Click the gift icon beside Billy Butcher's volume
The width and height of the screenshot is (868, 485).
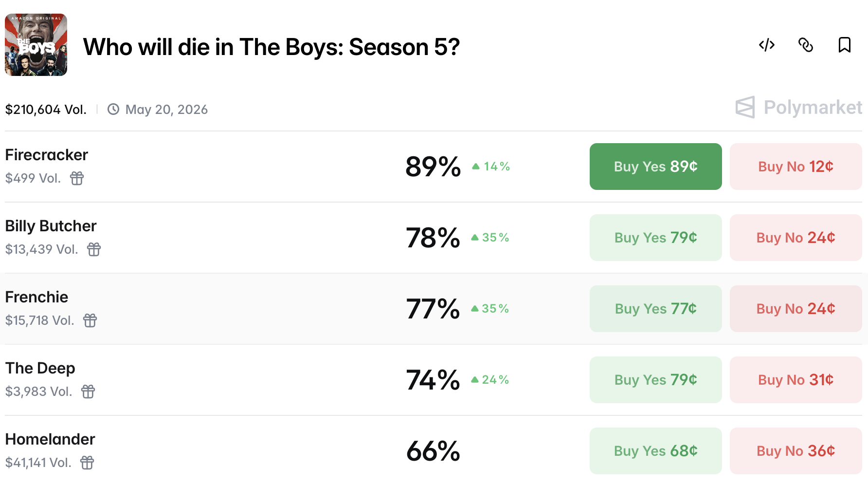coord(94,250)
